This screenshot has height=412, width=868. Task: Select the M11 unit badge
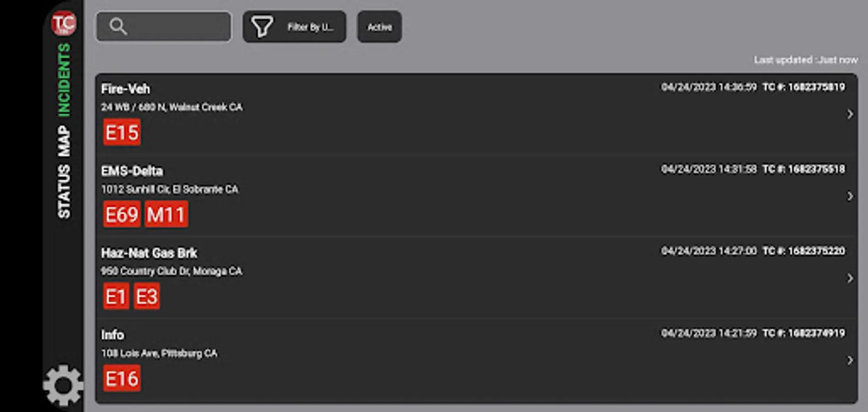click(x=166, y=214)
